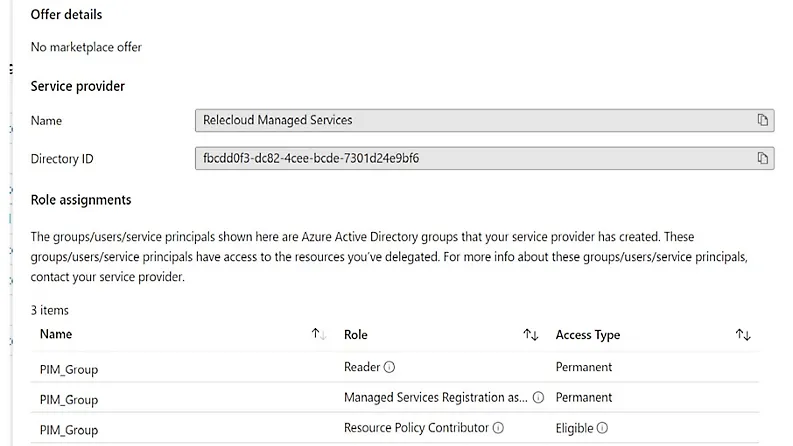Screen dimensions: 793x446
Task: Click the Eligible access type text
Action: (x=575, y=428)
